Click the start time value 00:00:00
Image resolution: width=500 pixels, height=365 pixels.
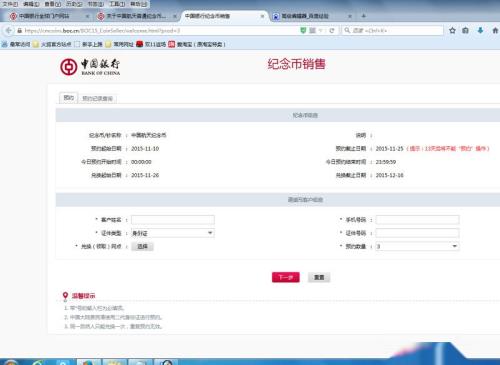(141, 162)
